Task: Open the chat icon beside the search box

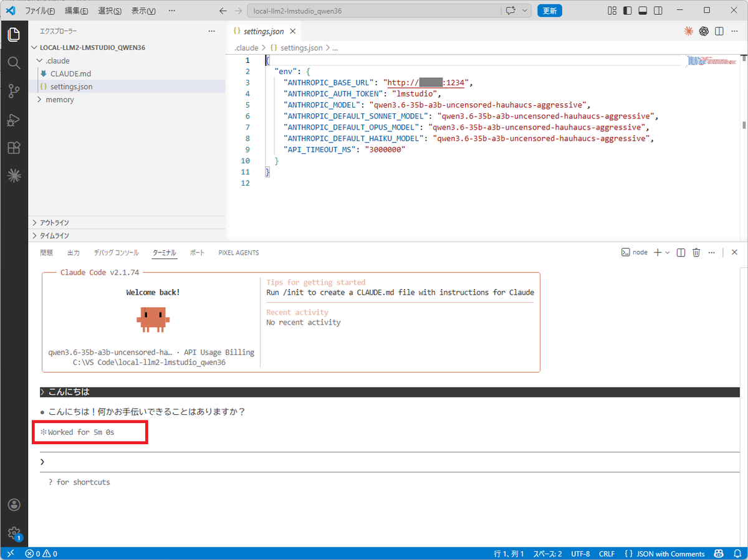Action: (511, 11)
